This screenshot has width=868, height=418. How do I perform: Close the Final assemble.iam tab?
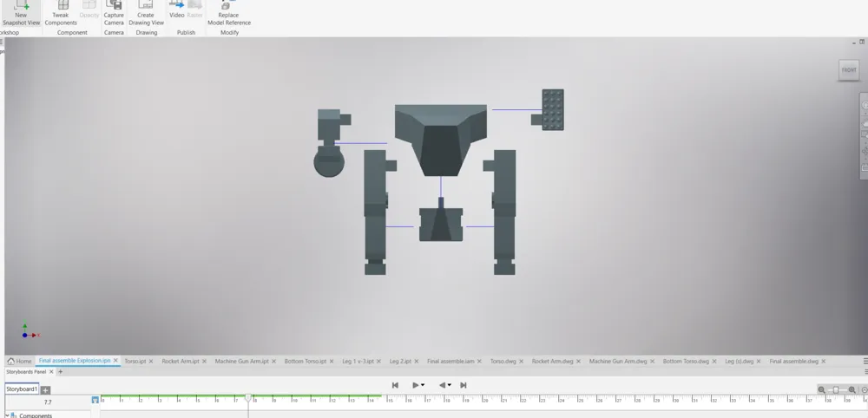click(x=479, y=361)
